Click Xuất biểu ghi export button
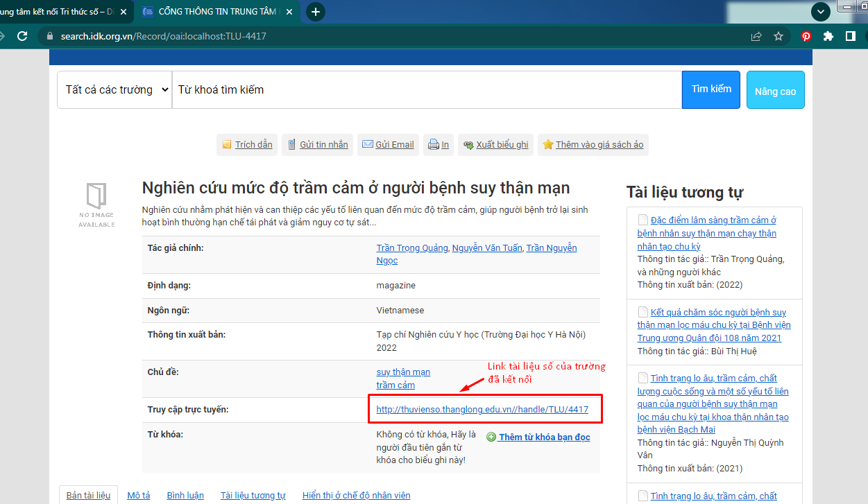This screenshot has height=504, width=868. (x=495, y=145)
